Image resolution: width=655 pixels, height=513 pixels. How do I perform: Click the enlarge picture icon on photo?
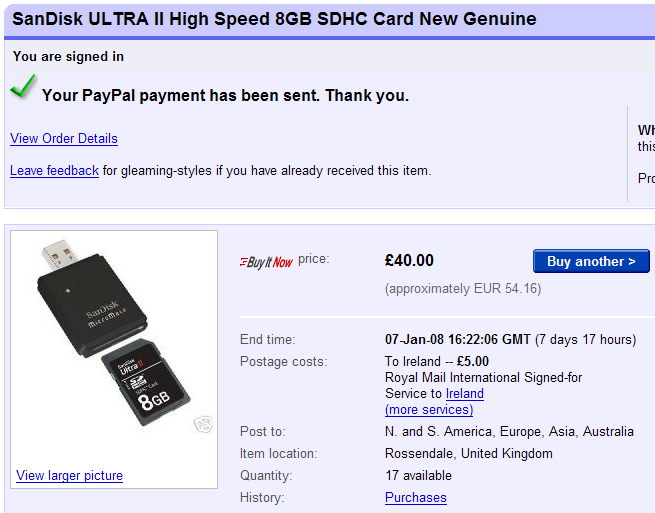pos(203,424)
